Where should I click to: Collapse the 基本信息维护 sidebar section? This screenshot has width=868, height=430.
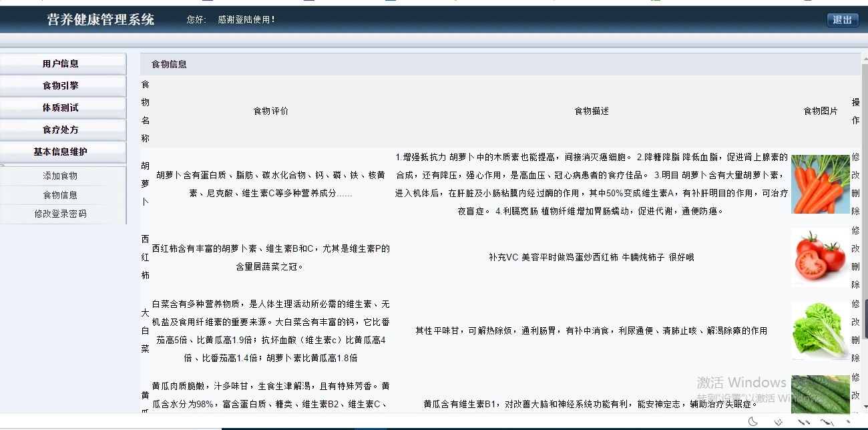63,152
